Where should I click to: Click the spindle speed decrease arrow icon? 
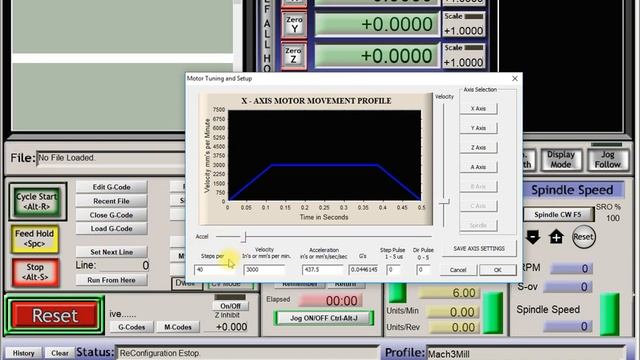[x=533, y=237]
